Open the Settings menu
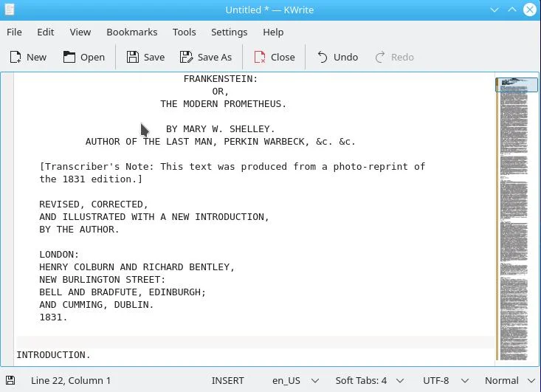This screenshot has height=392, width=541. pyautogui.click(x=229, y=32)
